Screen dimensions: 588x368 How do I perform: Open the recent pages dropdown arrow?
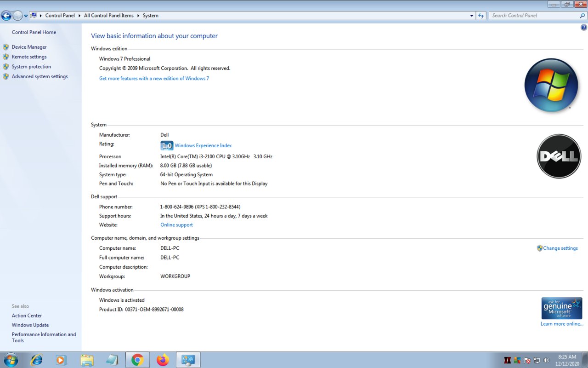point(26,16)
